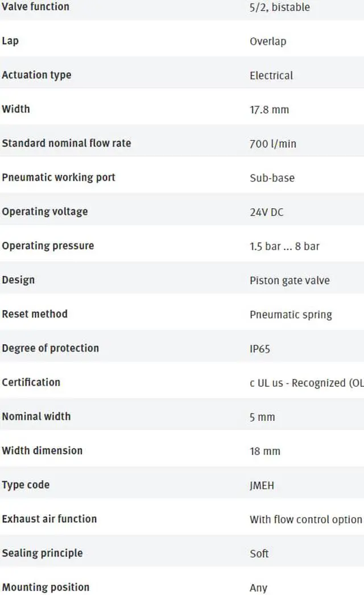Click the "Standard nominal flow rate" label
The width and height of the screenshot is (364, 595).
click(66, 143)
